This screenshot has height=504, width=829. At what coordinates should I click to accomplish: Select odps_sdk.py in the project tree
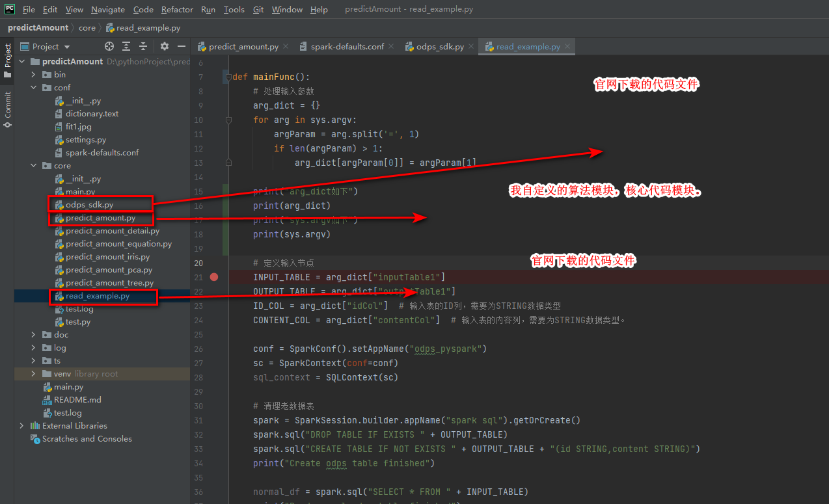tap(89, 204)
